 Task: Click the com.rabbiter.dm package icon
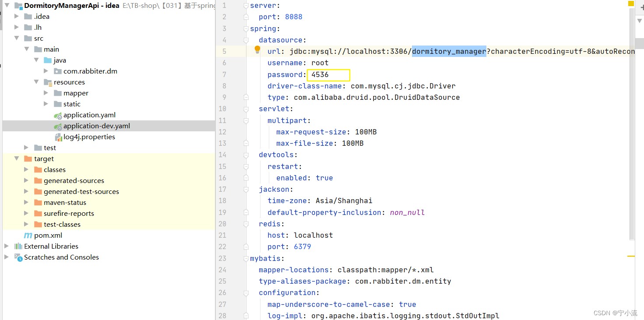58,71
